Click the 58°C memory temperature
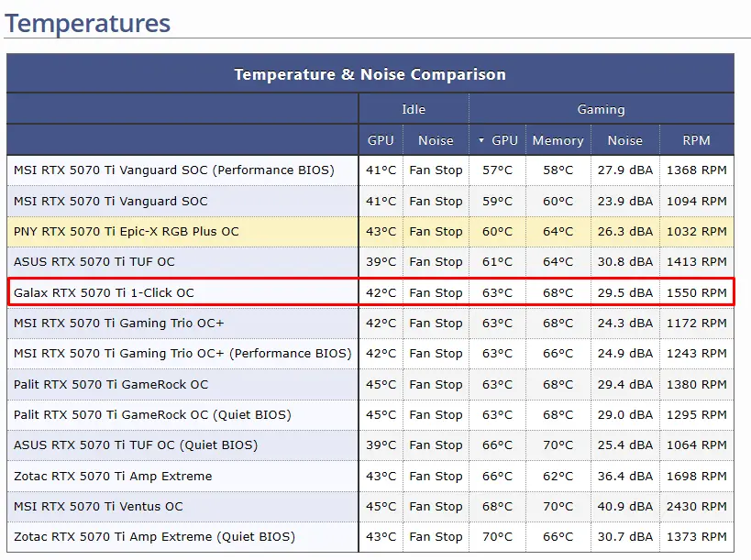The width and height of the screenshot is (751, 560). [x=558, y=170]
